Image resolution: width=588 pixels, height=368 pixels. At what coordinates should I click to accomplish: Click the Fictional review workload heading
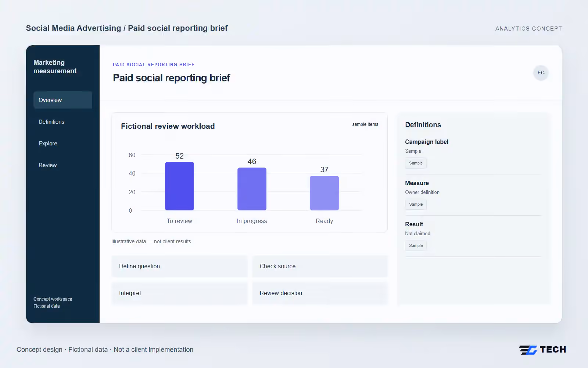tap(168, 126)
